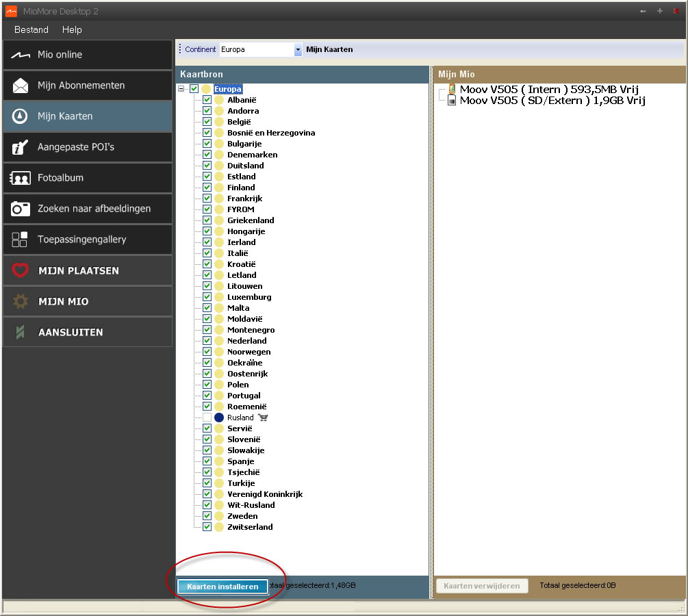The image size is (688, 616).
Task: Click the yellow dot next to Frankrijk
Action: point(219,198)
